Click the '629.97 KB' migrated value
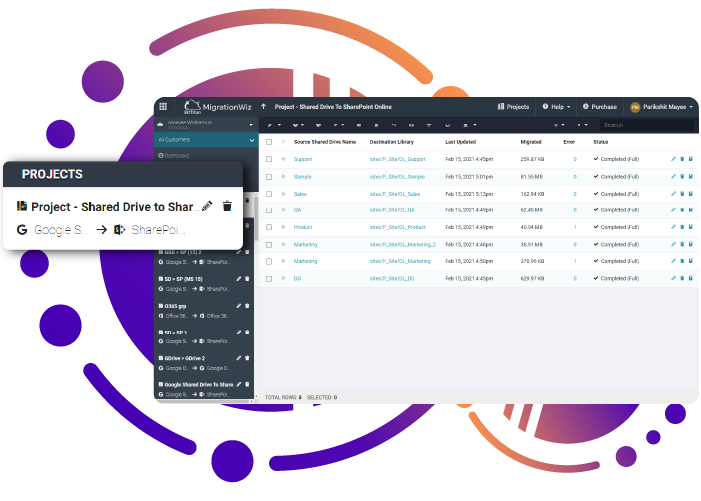 point(532,278)
